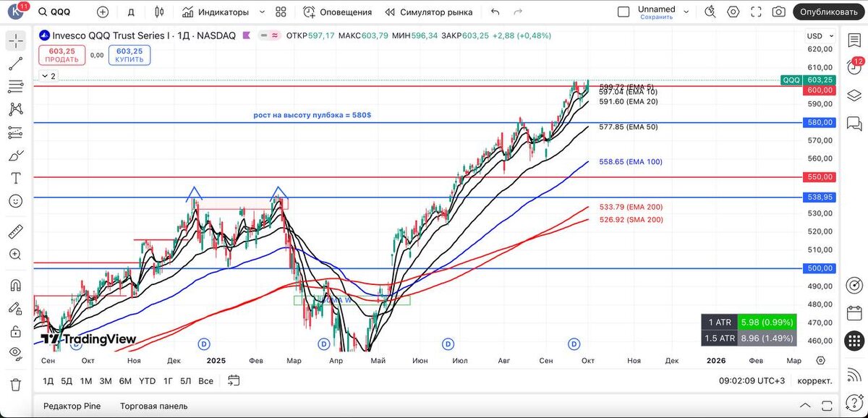Open the target hotlists icon in sidebar
The image size is (868, 418).
854,284
